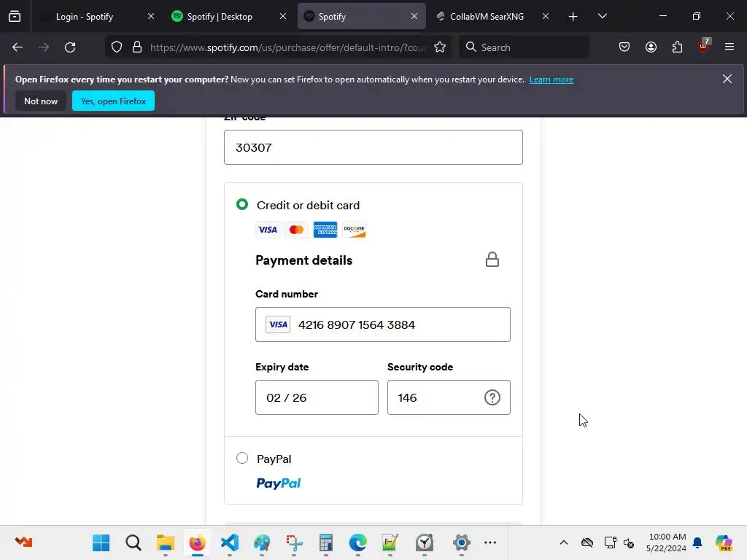The height and width of the screenshot is (560, 747).
Task: Open Calculator from taskbar
Action: [326, 542]
